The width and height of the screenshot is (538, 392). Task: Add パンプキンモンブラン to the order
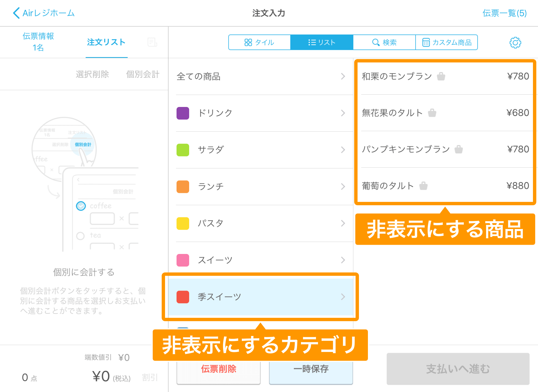tap(445, 149)
